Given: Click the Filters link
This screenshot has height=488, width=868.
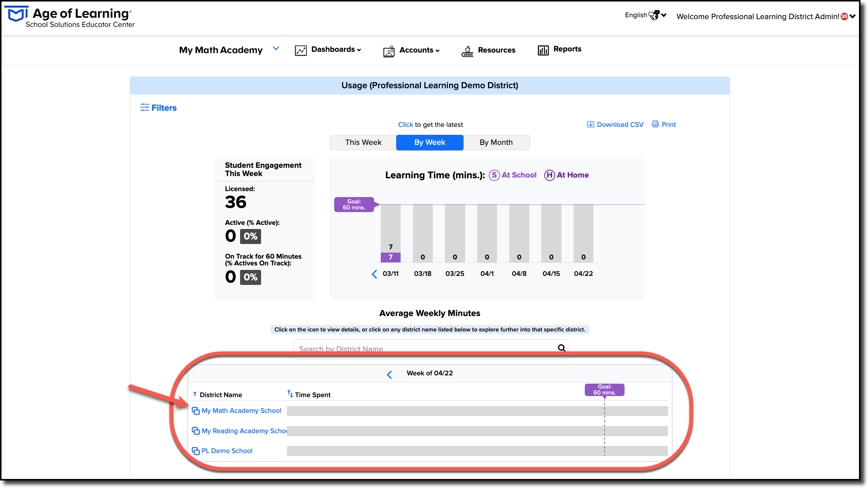Looking at the screenshot, I should click(x=164, y=108).
